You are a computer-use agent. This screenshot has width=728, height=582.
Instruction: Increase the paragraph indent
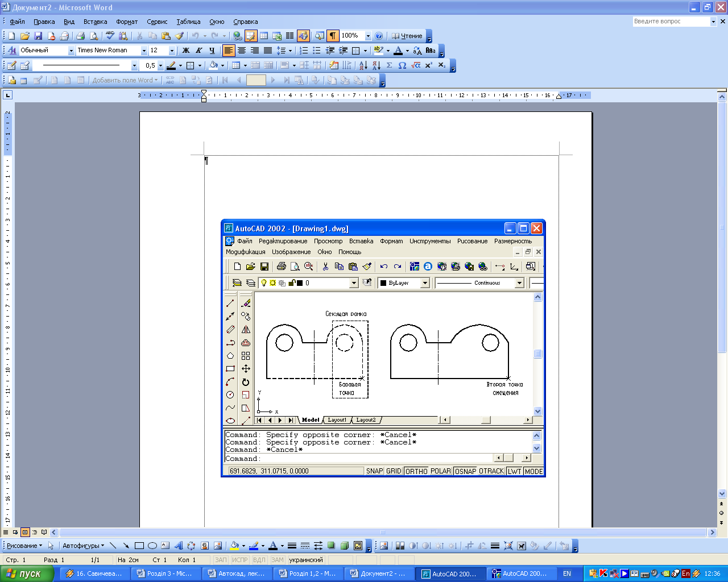(343, 51)
